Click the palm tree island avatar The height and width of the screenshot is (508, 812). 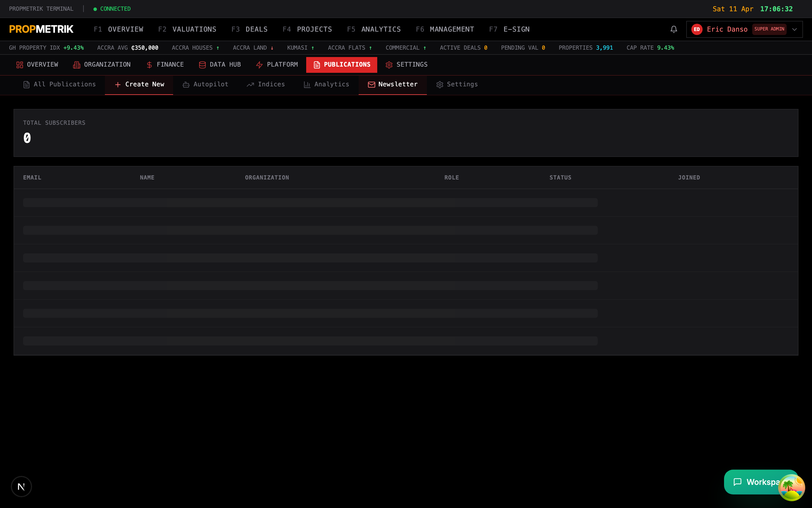click(x=791, y=487)
